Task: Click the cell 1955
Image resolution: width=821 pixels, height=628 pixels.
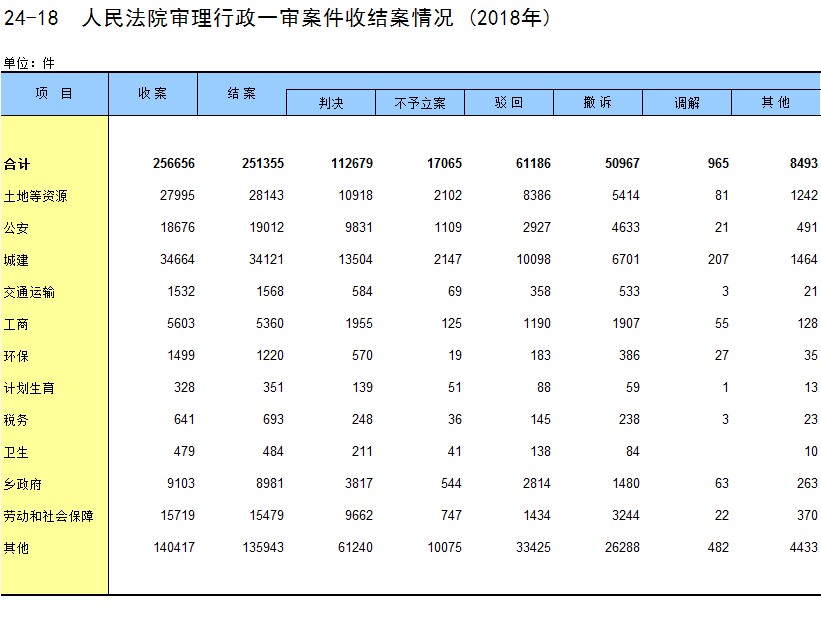Action: tap(359, 323)
